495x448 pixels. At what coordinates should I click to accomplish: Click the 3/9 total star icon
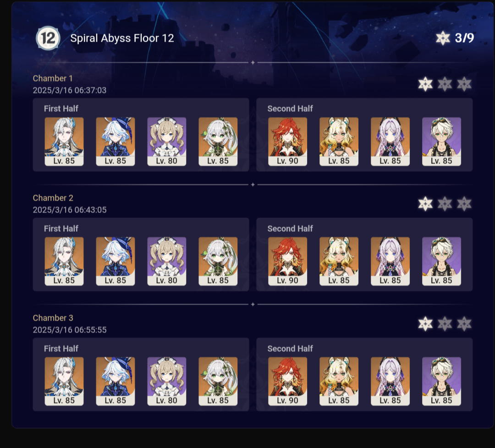[x=443, y=38]
